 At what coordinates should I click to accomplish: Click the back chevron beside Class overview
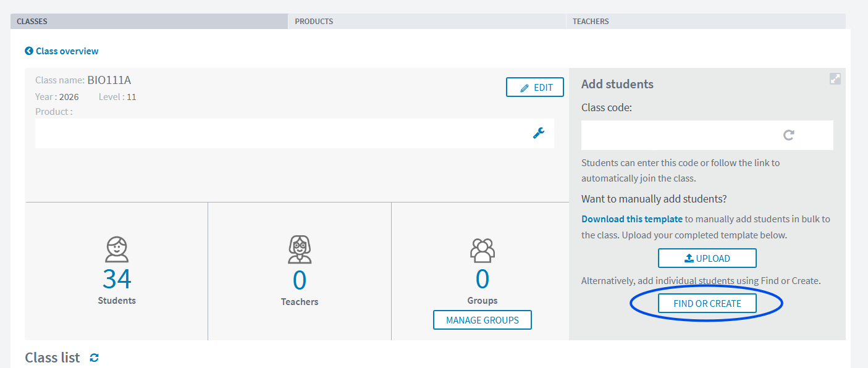(29, 51)
